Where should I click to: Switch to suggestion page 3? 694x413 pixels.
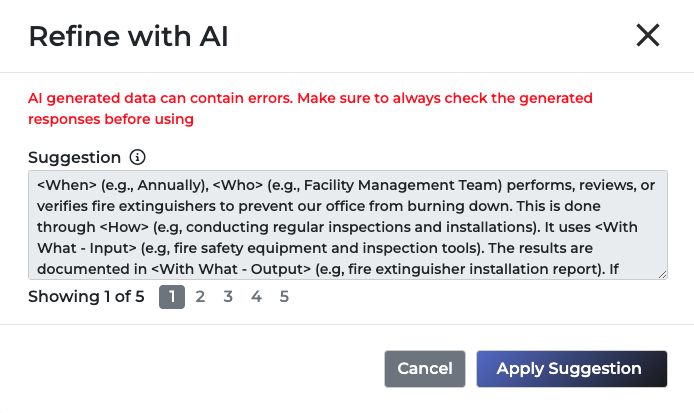coord(228,297)
